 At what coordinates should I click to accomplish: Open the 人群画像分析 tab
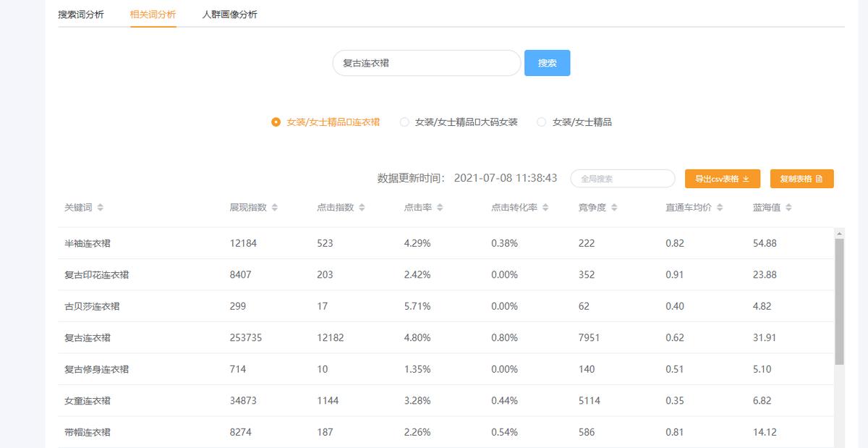229,14
